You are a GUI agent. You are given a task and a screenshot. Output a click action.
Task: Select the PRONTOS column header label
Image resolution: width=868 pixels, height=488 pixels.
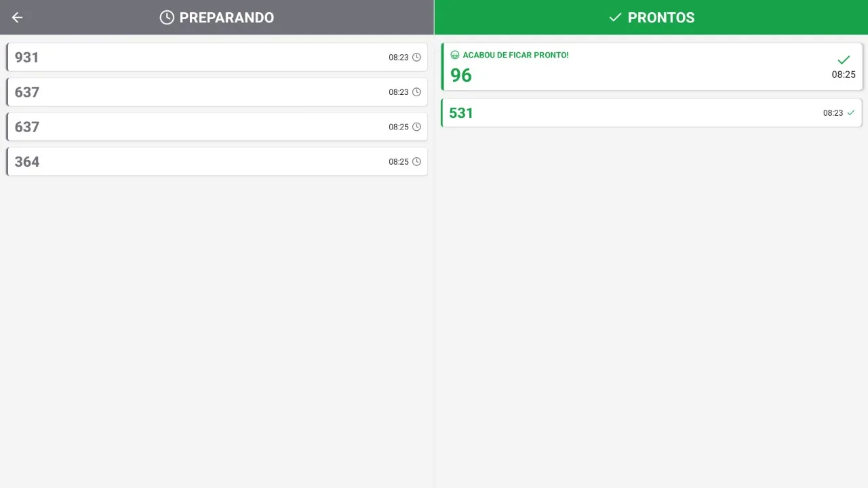(x=661, y=18)
